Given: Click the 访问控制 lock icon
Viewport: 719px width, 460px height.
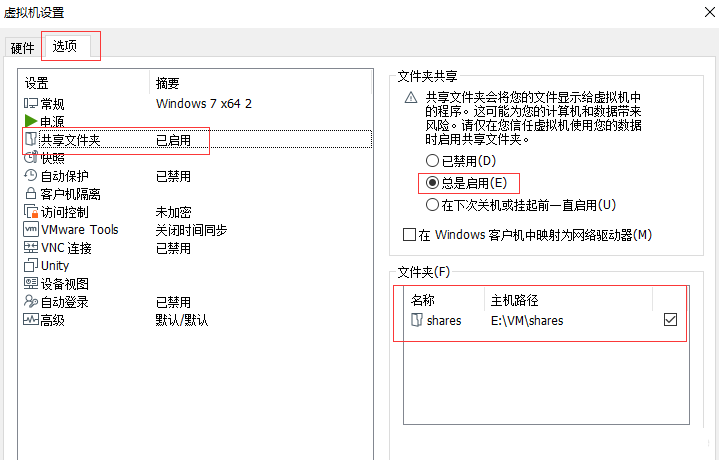Looking at the screenshot, I should 31,211.
